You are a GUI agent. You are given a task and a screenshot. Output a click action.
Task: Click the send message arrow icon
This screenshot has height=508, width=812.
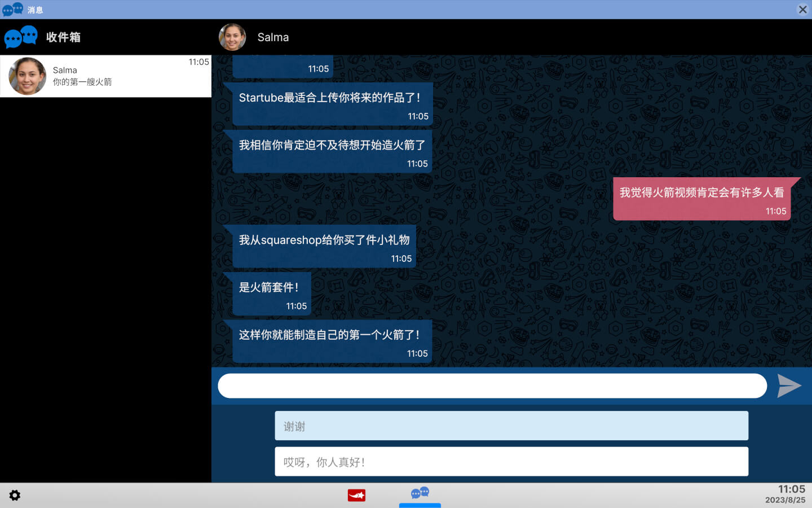[x=788, y=386]
